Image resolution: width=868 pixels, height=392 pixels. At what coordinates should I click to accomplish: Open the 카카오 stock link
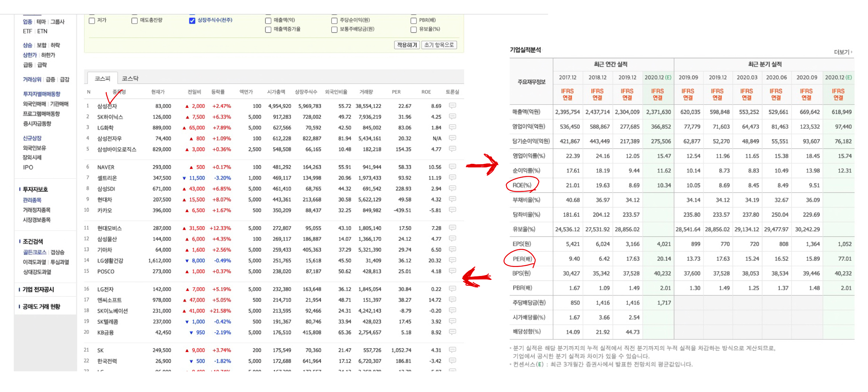pyautogui.click(x=105, y=211)
